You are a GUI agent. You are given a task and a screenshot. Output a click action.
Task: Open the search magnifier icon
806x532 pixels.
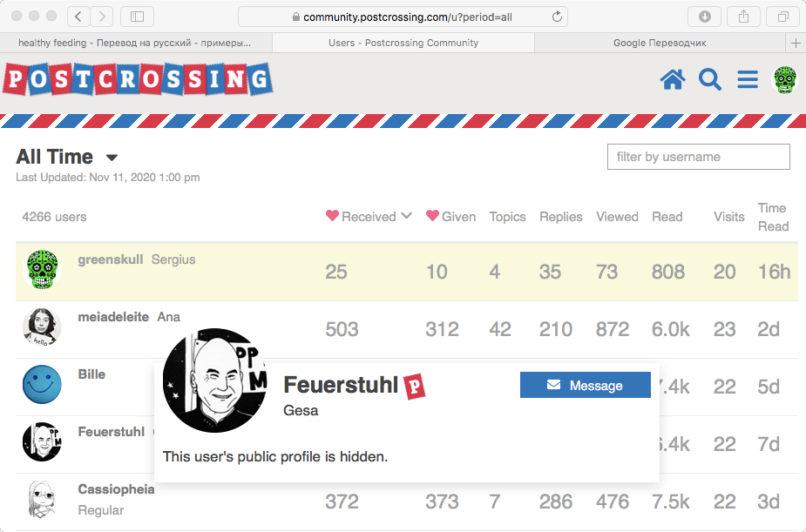pos(710,79)
